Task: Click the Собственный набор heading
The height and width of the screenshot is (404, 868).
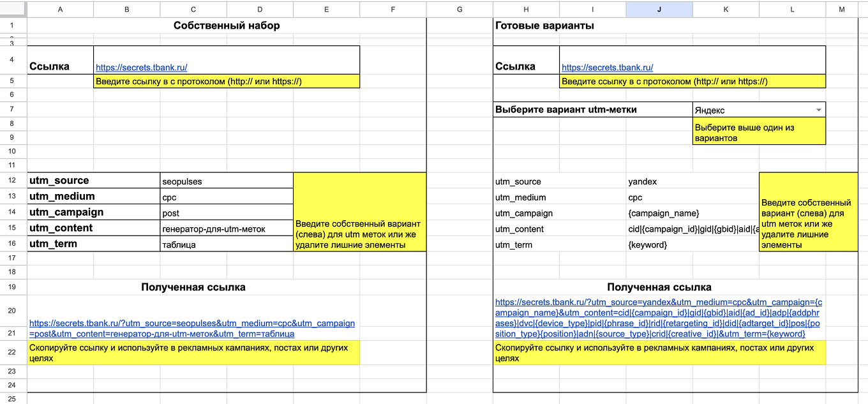Action: tap(227, 26)
